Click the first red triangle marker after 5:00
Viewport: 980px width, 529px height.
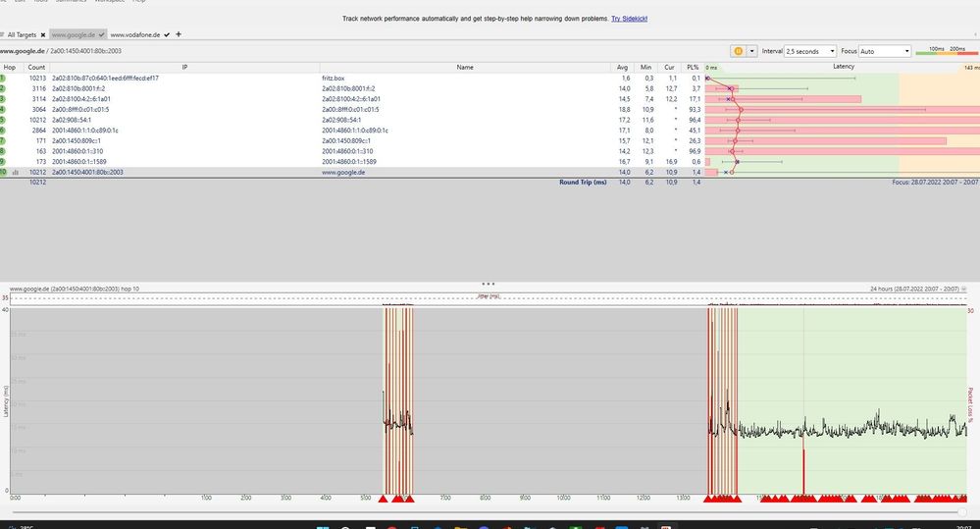tap(384, 499)
